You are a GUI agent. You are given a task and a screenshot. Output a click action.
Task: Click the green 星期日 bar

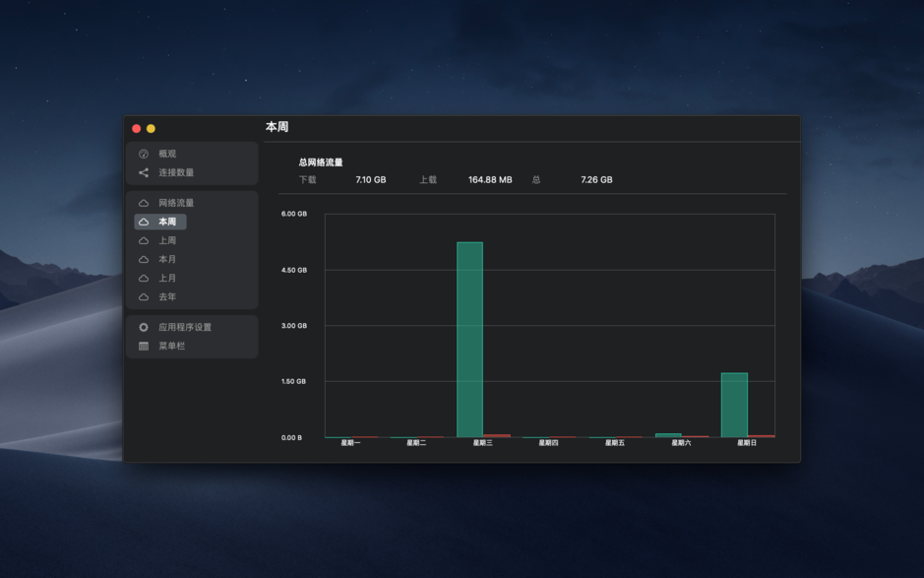click(x=733, y=404)
